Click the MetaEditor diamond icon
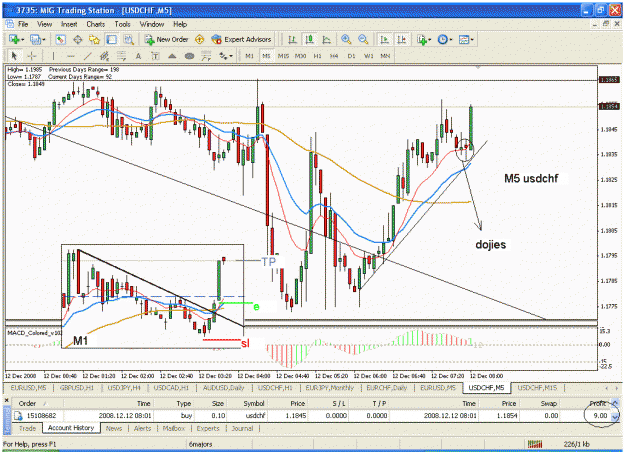The height and width of the screenshot is (452, 625). click(199, 39)
